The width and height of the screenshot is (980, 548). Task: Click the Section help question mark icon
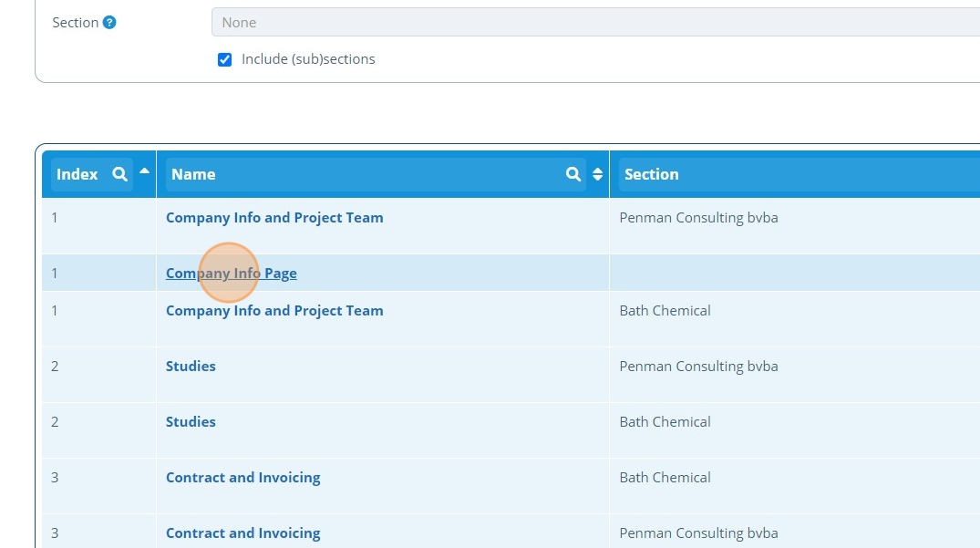click(109, 23)
